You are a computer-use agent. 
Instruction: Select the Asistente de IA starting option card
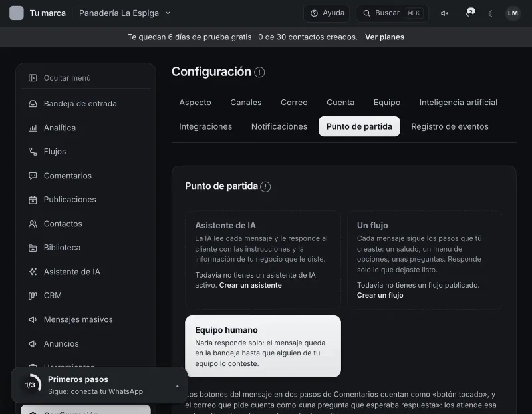[x=263, y=260]
